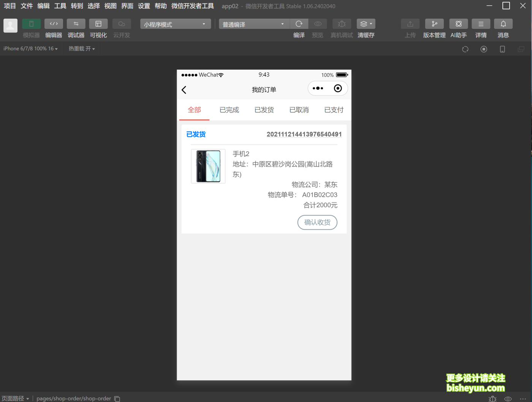
Task: Click the bug icon in the status bar
Action: tap(492, 399)
